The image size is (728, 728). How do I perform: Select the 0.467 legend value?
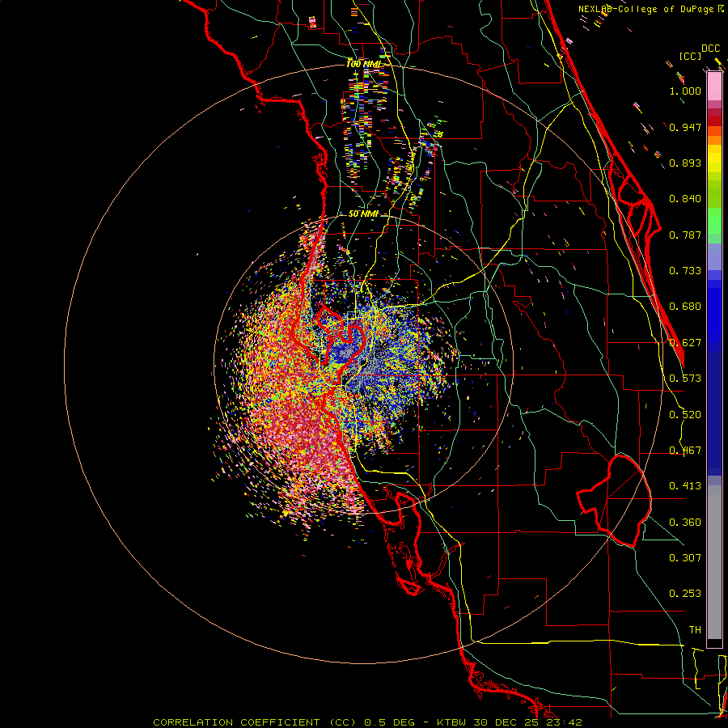tap(685, 451)
